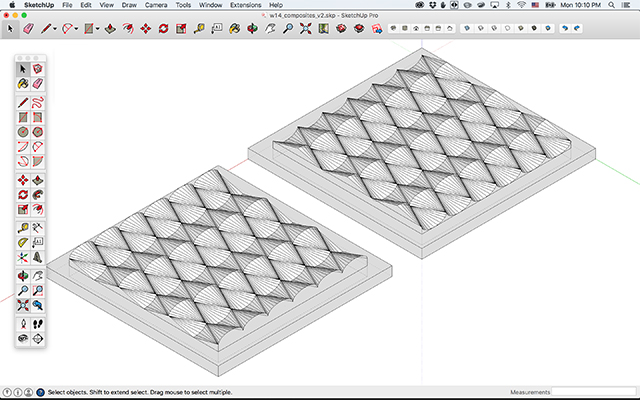Viewport: 640px width, 400px height.
Task: Click the Zoom magnifier in the top toolbar
Action: pyautogui.click(x=288, y=29)
